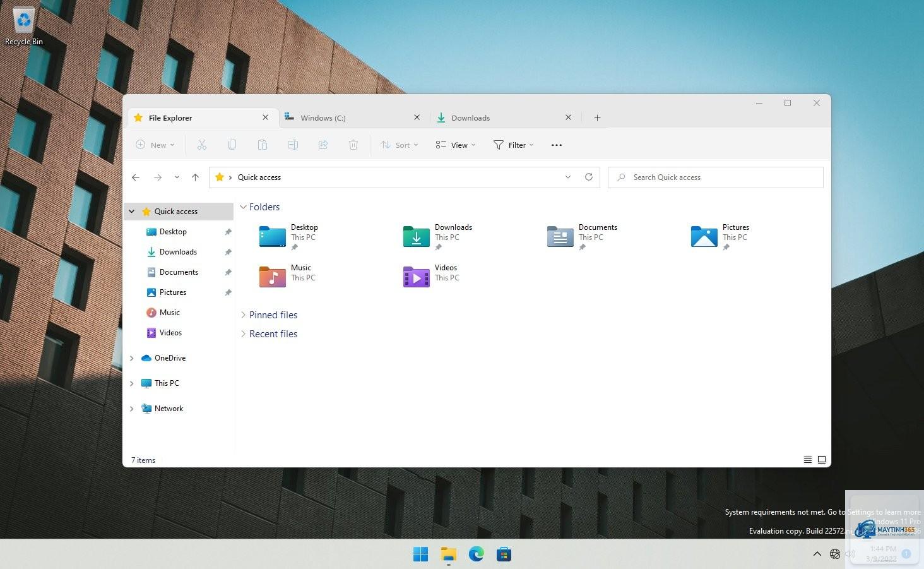924x569 pixels.
Task: Expand the Network tree node
Action: pos(132,409)
